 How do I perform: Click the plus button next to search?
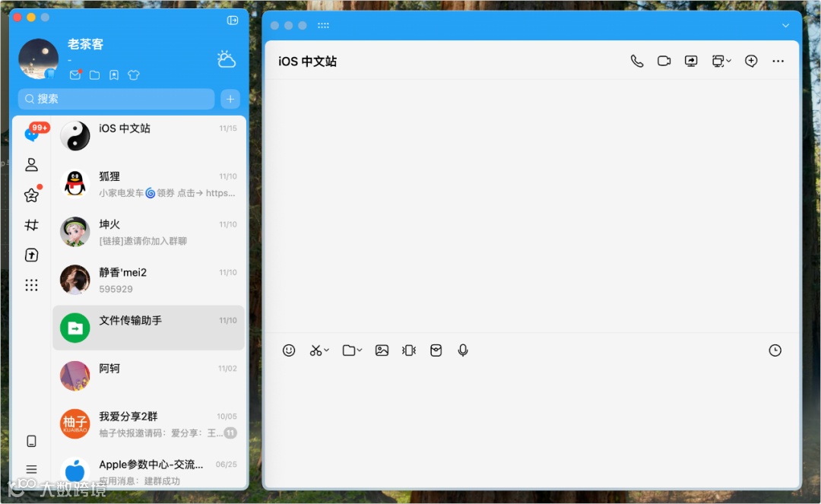pos(230,99)
